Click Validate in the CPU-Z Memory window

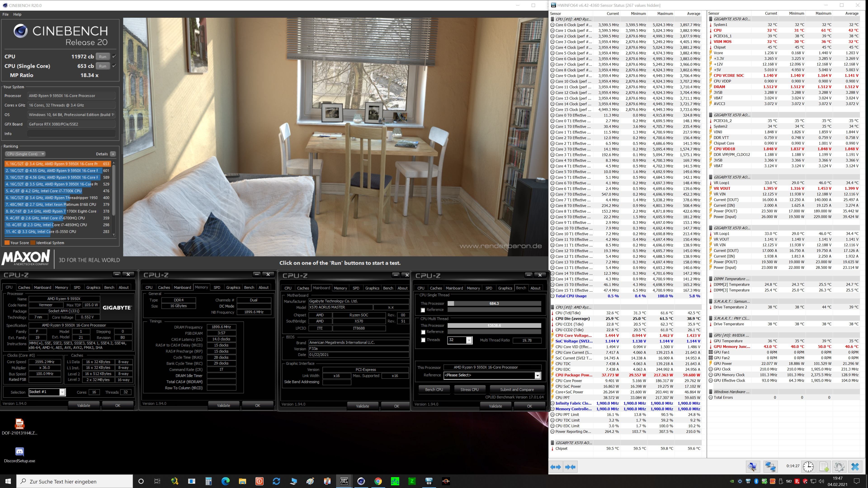(223, 406)
